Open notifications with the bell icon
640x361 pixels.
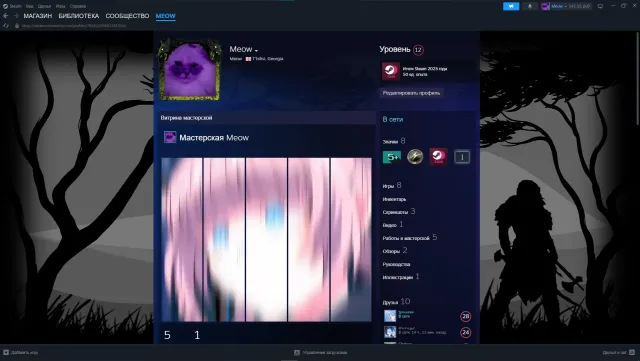click(530, 6)
